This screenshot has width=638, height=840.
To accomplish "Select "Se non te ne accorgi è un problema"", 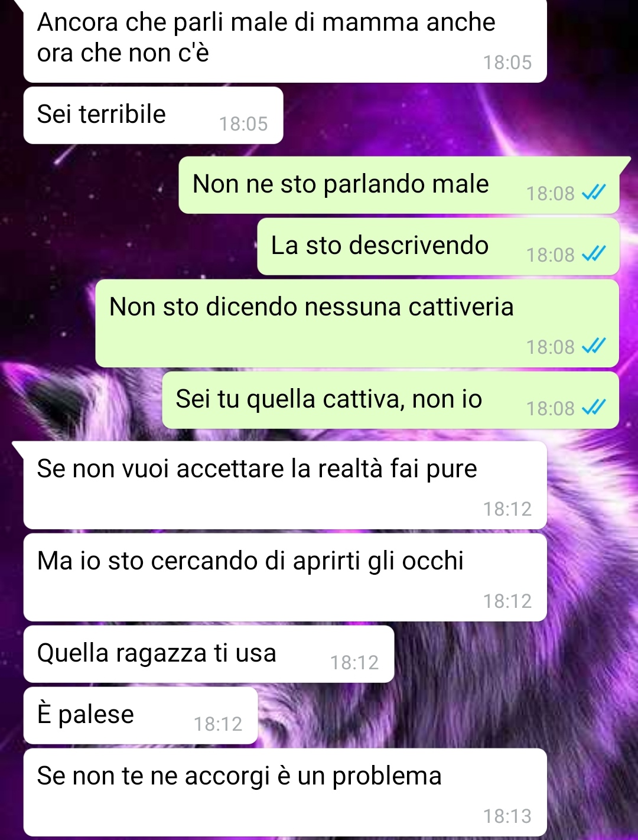I will [x=285, y=792].
